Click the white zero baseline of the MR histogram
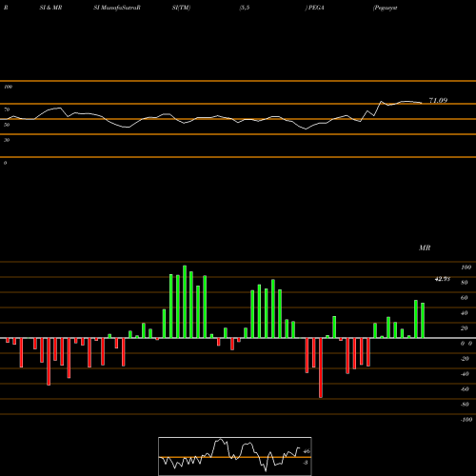This screenshot has width=476, height=476. 238,338
